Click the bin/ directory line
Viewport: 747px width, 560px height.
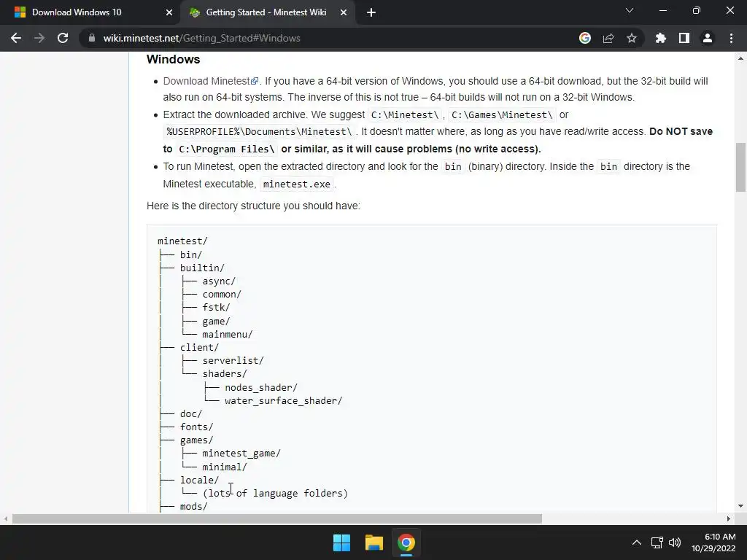(191, 254)
